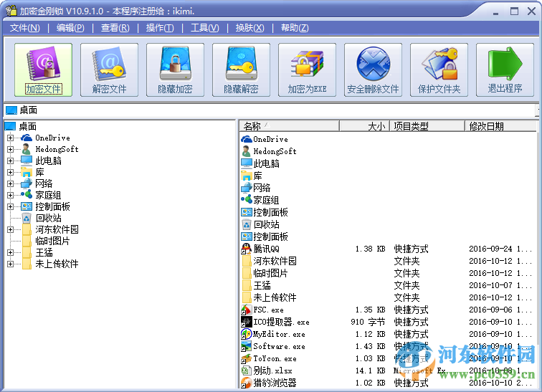The height and width of the screenshot is (392, 542).
Task: Select the 回收站 icon in the file list
Action: [x=247, y=224]
